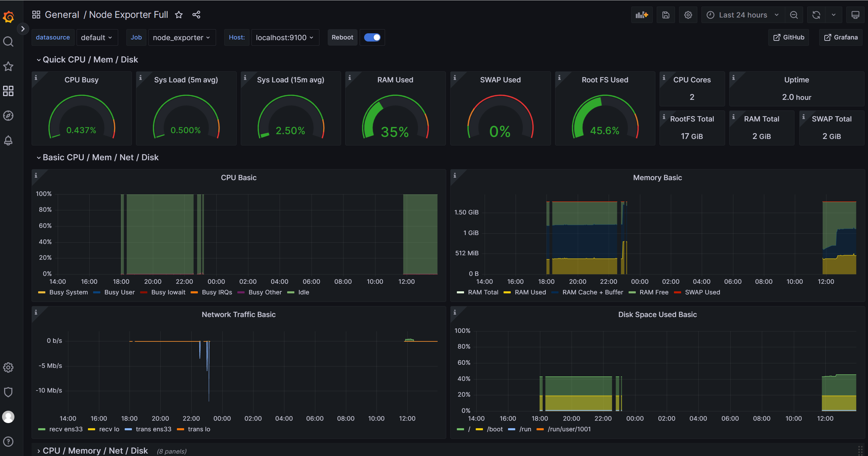The image size is (868, 456).
Task: Open the CPU Basic panel title menu
Action: click(239, 178)
